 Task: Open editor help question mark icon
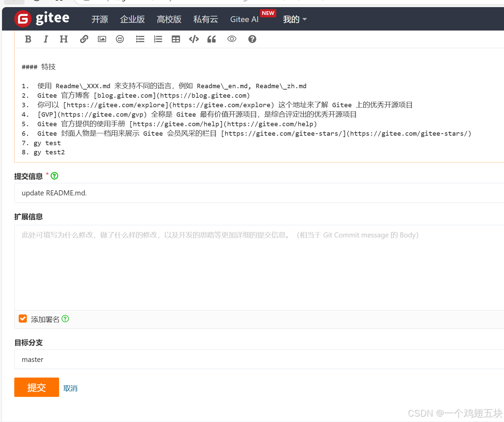coord(252,39)
